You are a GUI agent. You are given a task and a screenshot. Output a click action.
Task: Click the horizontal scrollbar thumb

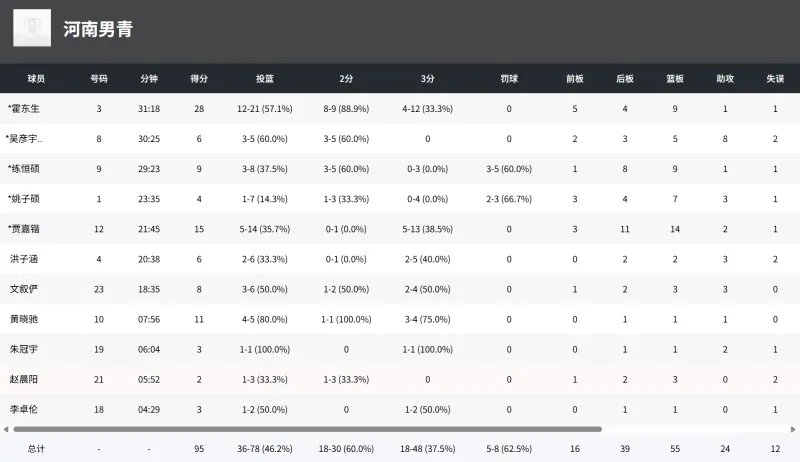pos(308,429)
